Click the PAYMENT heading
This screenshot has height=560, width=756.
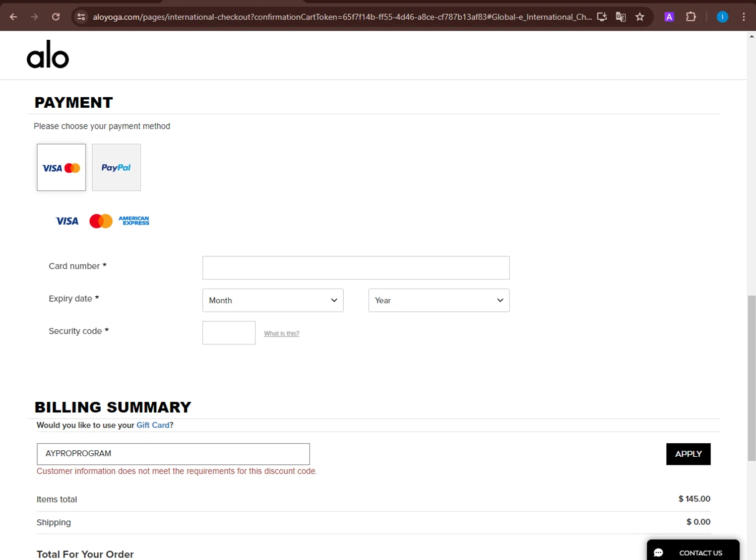click(74, 102)
